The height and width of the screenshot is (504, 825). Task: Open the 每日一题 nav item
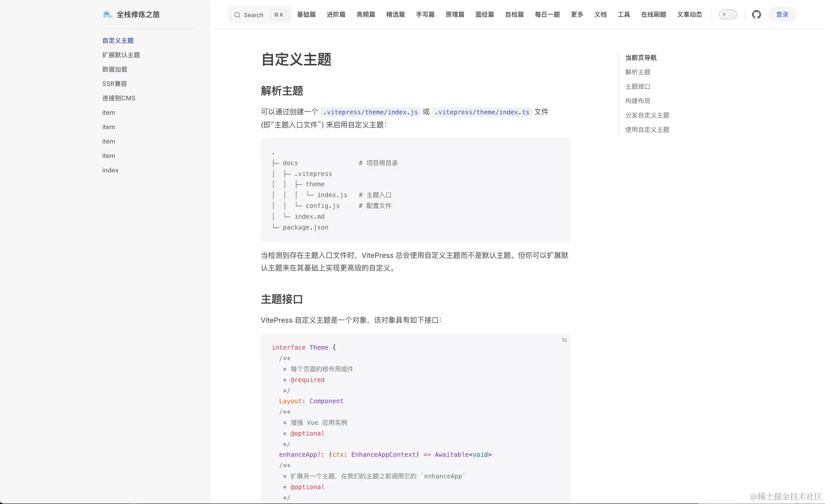[547, 14]
